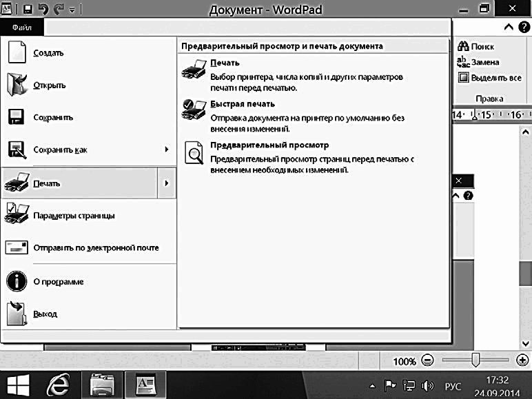Select Параметры страницы menu entry

[x=89, y=216]
